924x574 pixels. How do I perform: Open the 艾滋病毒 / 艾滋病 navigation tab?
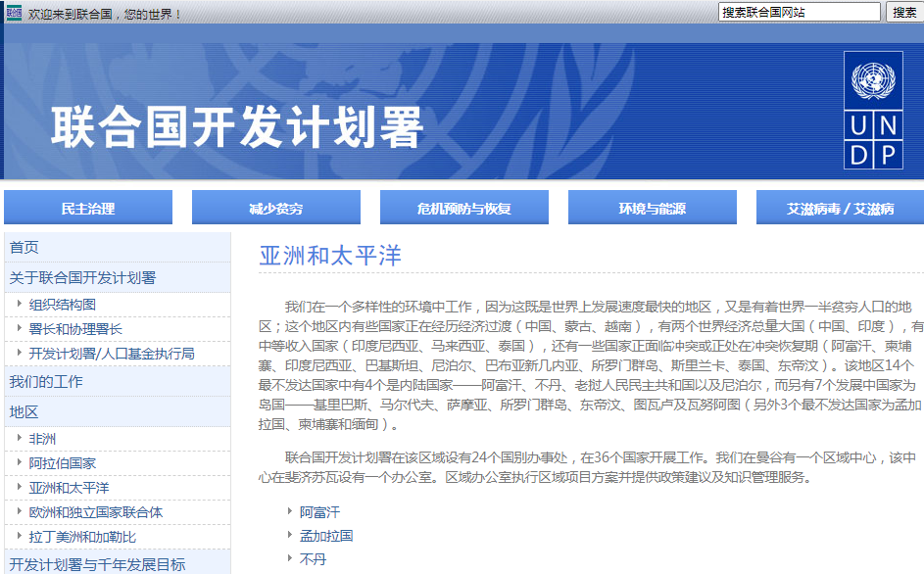click(x=840, y=208)
